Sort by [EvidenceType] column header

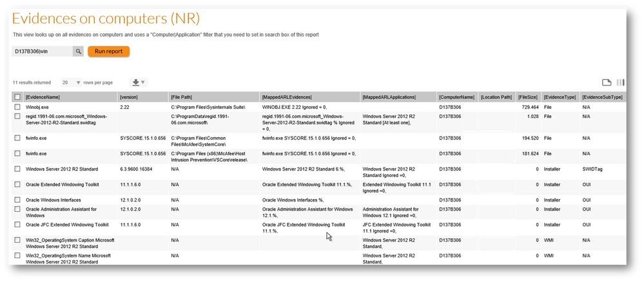point(561,97)
